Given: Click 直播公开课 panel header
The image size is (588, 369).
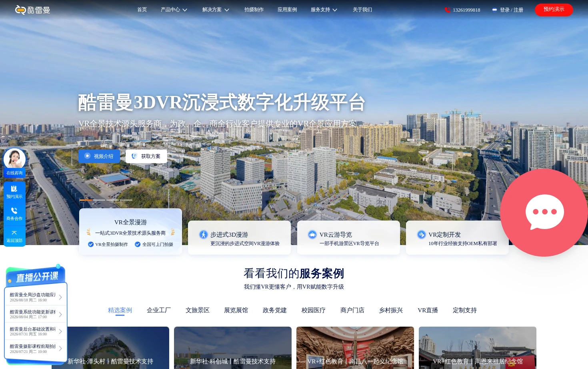Looking at the screenshot, I should click(x=36, y=276).
